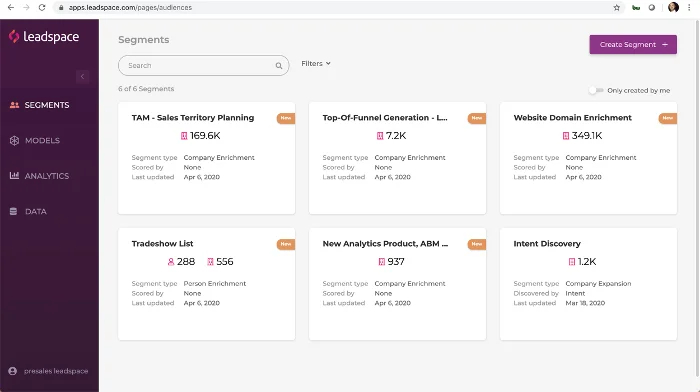The height and width of the screenshot is (392, 700).
Task: Toggle the Only created by me switch
Action: point(596,90)
